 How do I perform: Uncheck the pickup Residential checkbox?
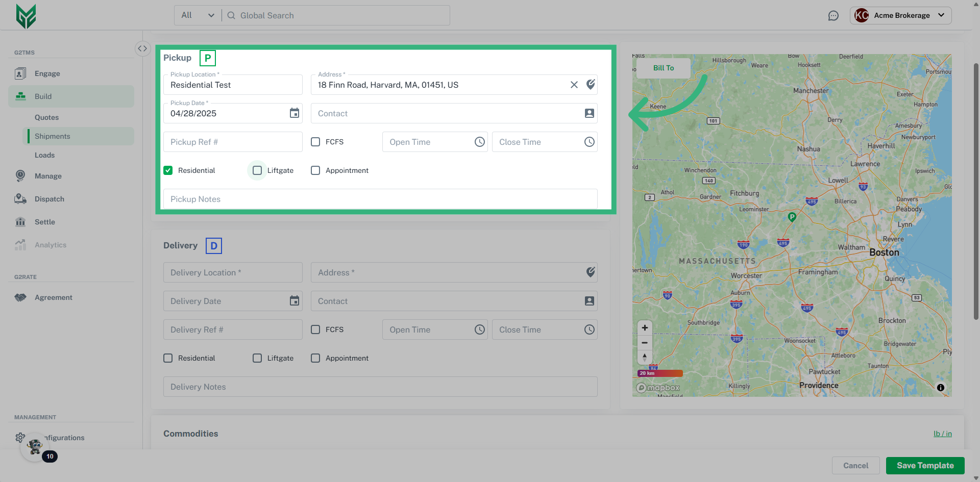168,170
